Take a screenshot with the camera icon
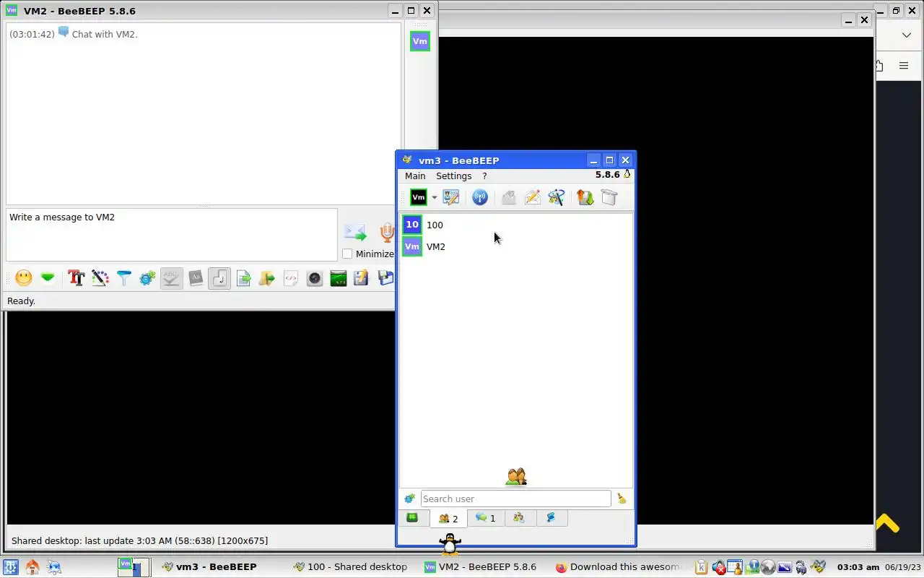The height and width of the screenshot is (578, 924). point(315,277)
